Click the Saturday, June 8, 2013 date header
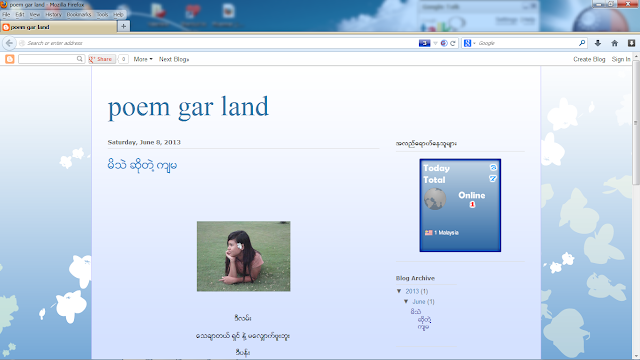 point(144,142)
